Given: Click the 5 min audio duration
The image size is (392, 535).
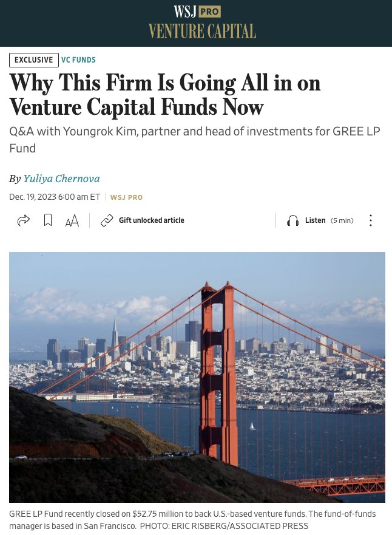Looking at the screenshot, I should click(x=342, y=220).
